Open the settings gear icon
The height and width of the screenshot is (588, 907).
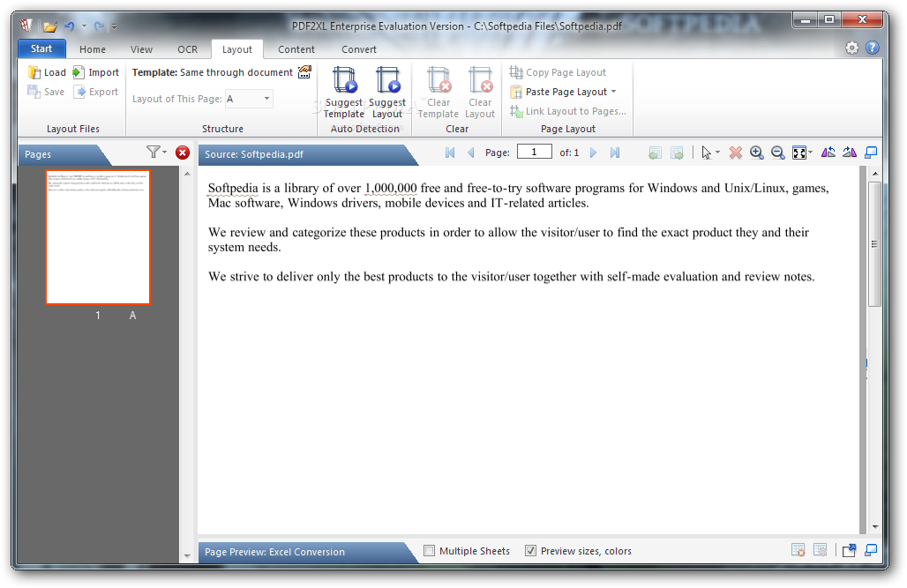click(852, 48)
